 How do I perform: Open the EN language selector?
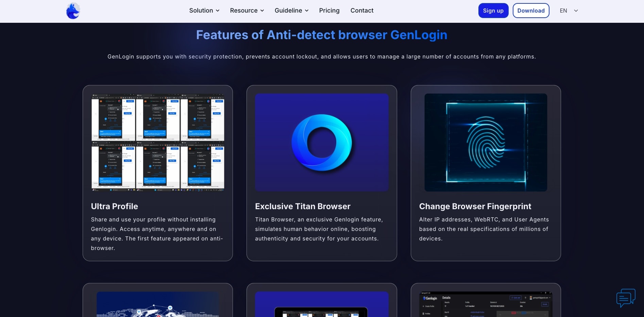pos(569,11)
